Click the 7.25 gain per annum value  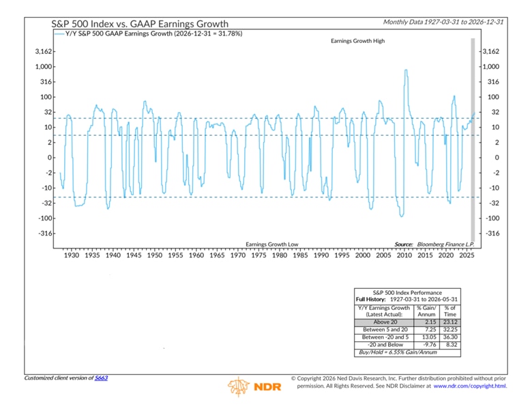[x=430, y=330]
